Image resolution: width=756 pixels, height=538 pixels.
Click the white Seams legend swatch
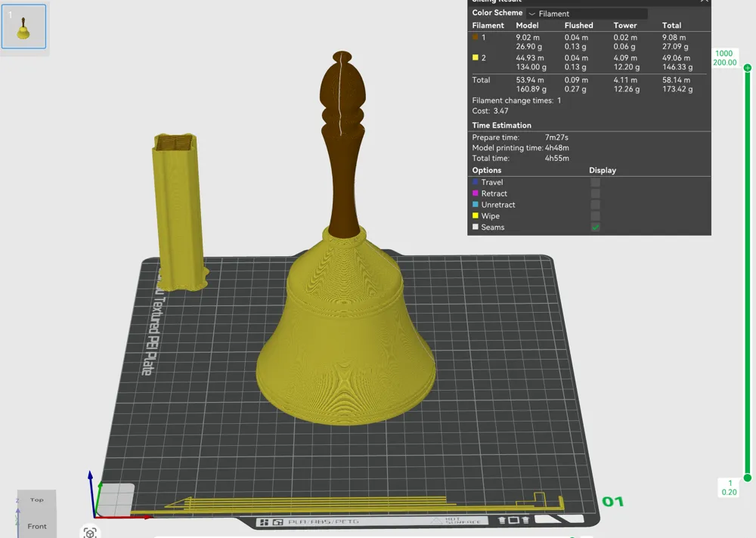click(476, 227)
